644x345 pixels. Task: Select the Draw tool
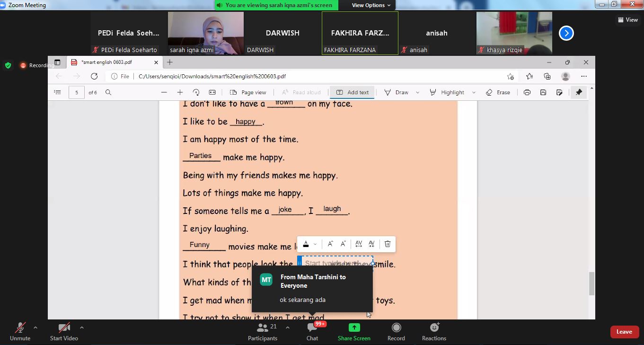pos(397,92)
